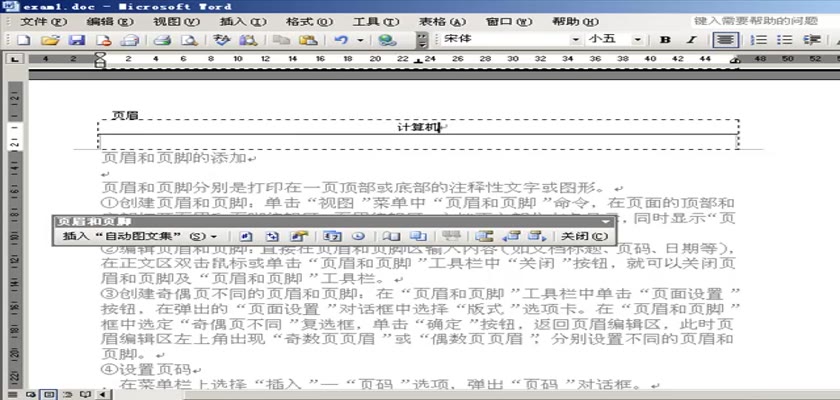Click in header text after 计算机
840x400 pixels.
tap(440, 127)
